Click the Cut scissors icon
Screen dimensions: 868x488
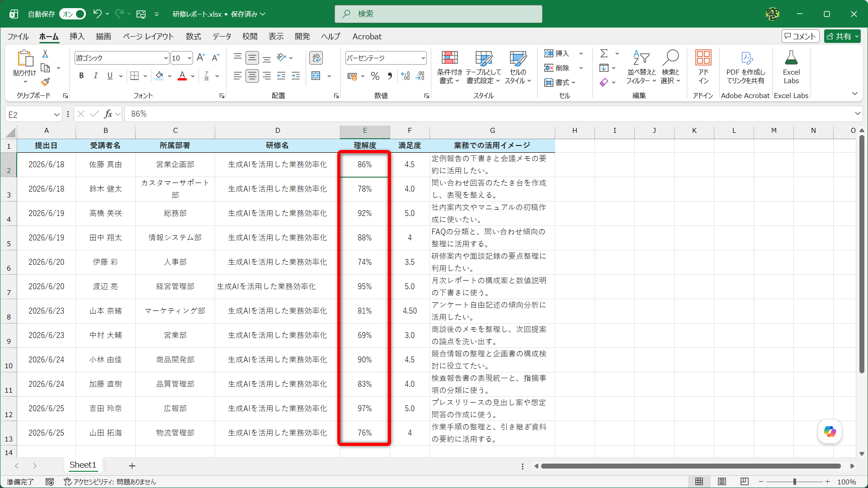pyautogui.click(x=45, y=54)
